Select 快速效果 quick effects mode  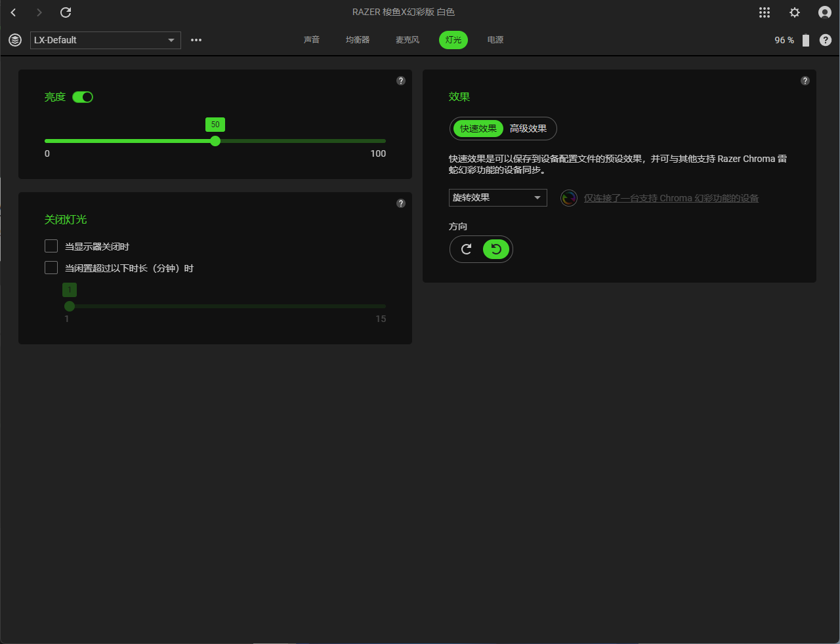point(478,129)
